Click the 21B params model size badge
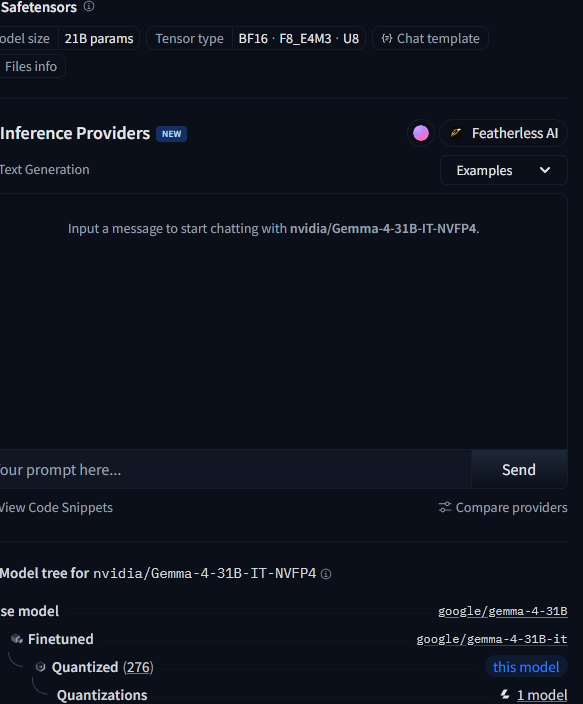The image size is (583, 704). [x=99, y=39]
